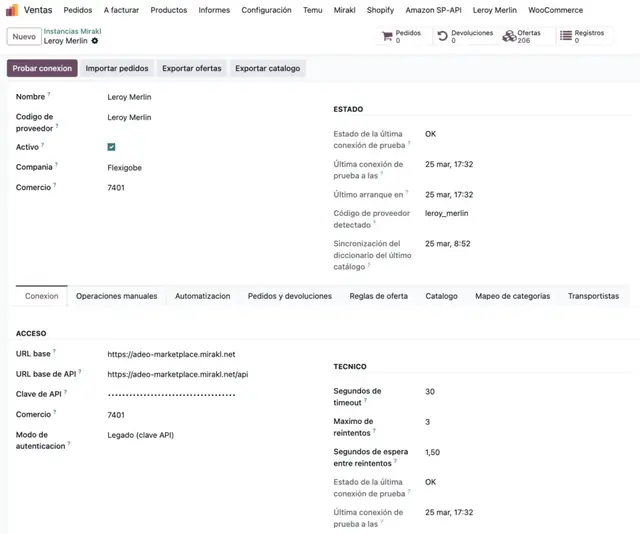Open the Pedidos shopping cart stat button

[402, 36]
